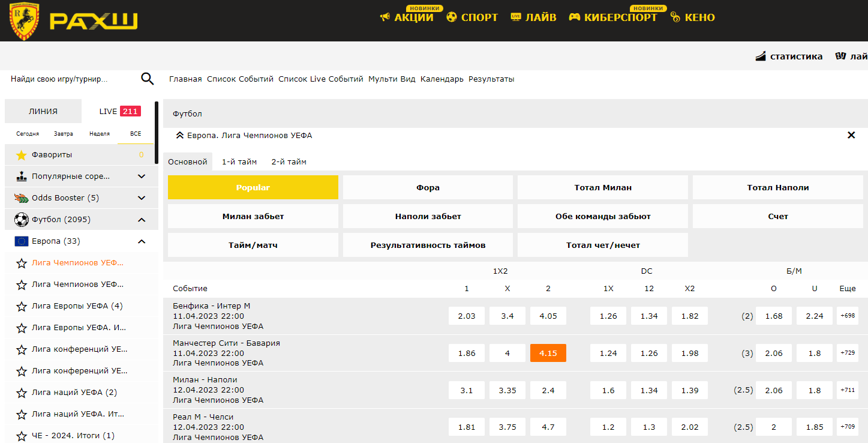Open the 2-й тайм tab

(x=289, y=161)
